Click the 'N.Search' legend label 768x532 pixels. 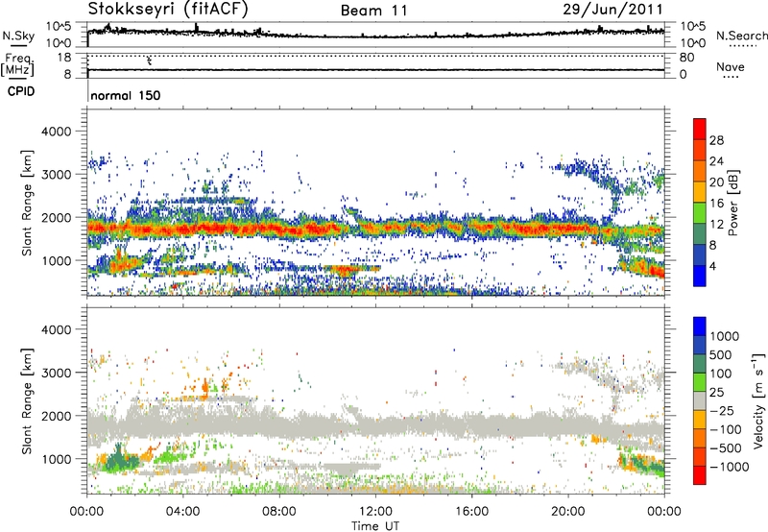tap(741, 36)
